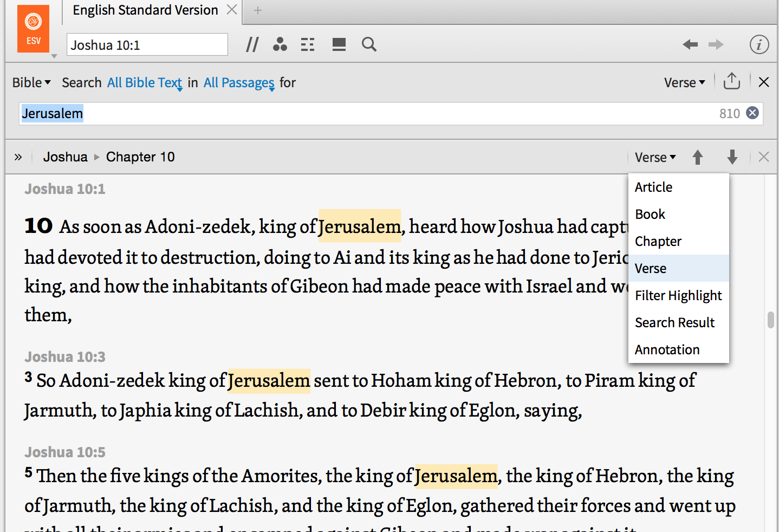Image resolution: width=779 pixels, height=532 pixels.
Task: Click the bold chapter number 10
Action: [38, 225]
